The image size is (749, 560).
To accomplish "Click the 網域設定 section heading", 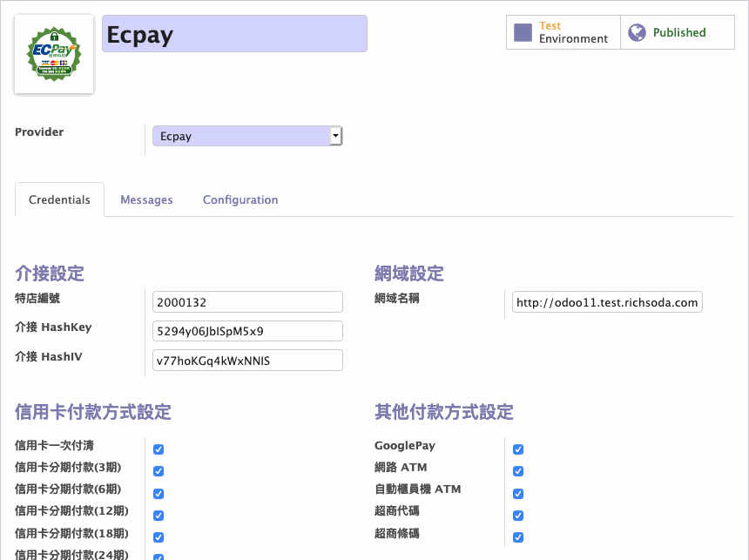I will (x=409, y=273).
